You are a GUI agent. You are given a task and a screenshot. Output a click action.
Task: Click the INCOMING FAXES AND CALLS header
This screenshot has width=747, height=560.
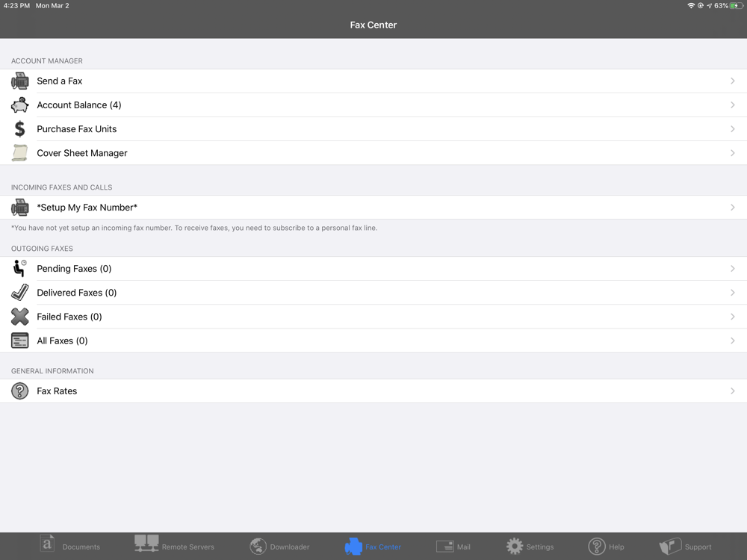click(x=61, y=187)
